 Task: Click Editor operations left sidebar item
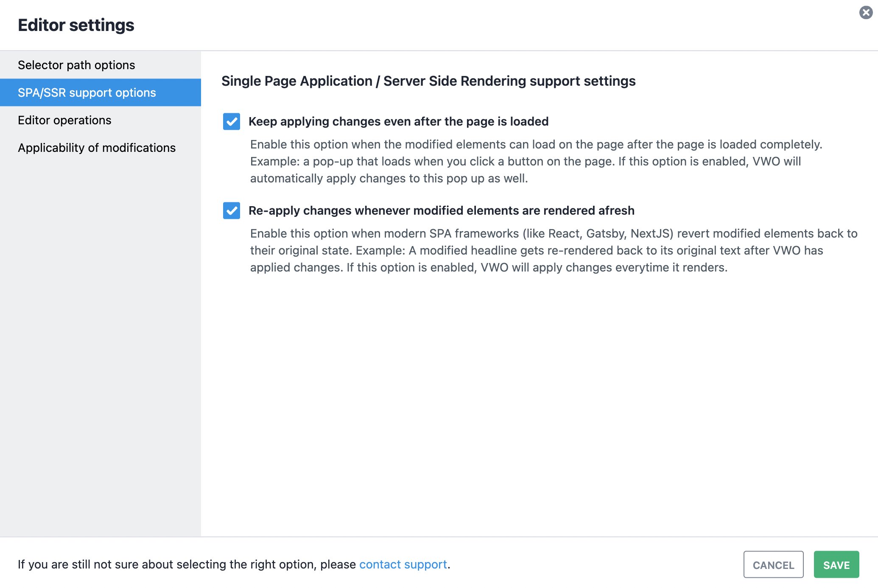click(64, 120)
